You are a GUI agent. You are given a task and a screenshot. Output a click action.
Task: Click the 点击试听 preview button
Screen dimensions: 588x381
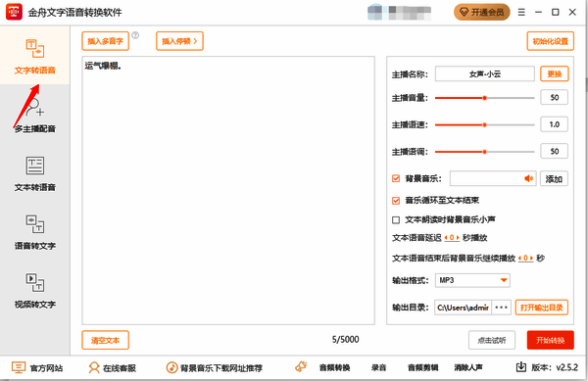492,340
